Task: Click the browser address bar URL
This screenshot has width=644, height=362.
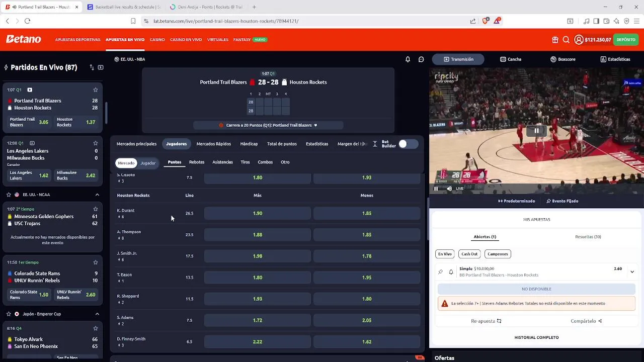Action: (x=226, y=21)
